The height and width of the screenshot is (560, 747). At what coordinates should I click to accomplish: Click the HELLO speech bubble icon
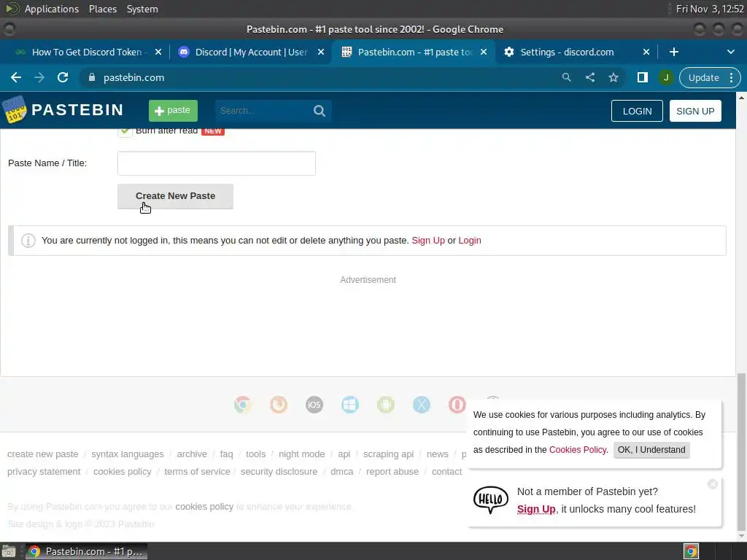pyautogui.click(x=491, y=500)
